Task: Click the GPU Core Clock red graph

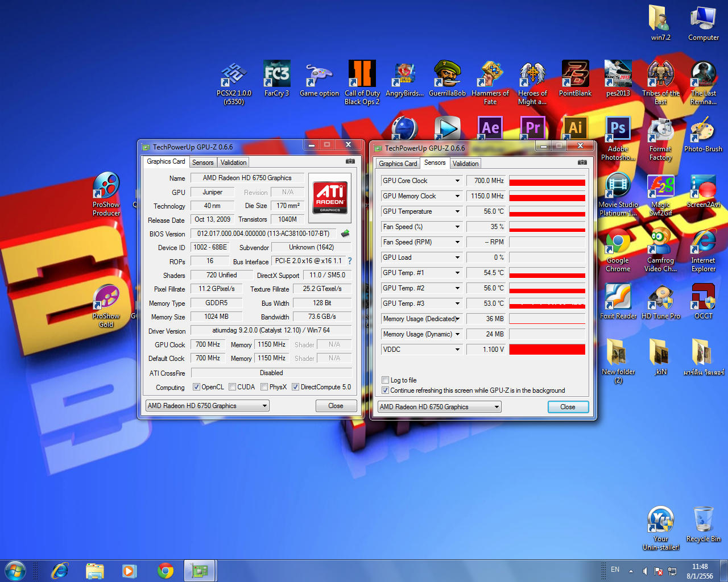Action: pos(547,181)
